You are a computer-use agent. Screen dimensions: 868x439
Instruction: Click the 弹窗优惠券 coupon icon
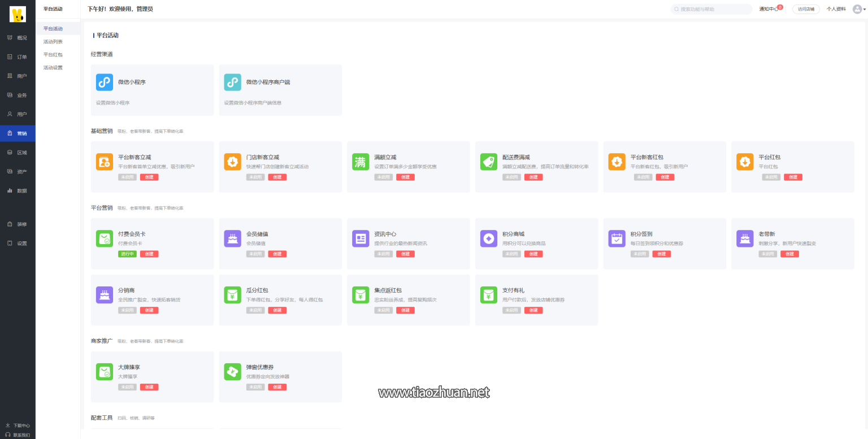click(232, 372)
